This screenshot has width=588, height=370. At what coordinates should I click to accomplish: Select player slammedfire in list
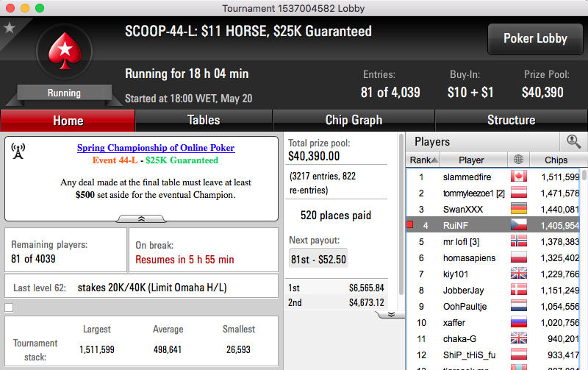[x=493, y=177]
